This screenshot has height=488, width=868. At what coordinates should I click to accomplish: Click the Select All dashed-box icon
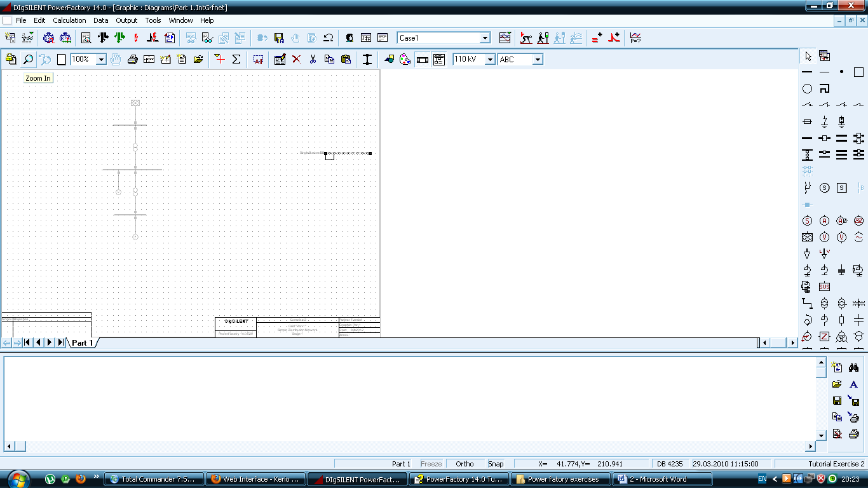pos(258,59)
